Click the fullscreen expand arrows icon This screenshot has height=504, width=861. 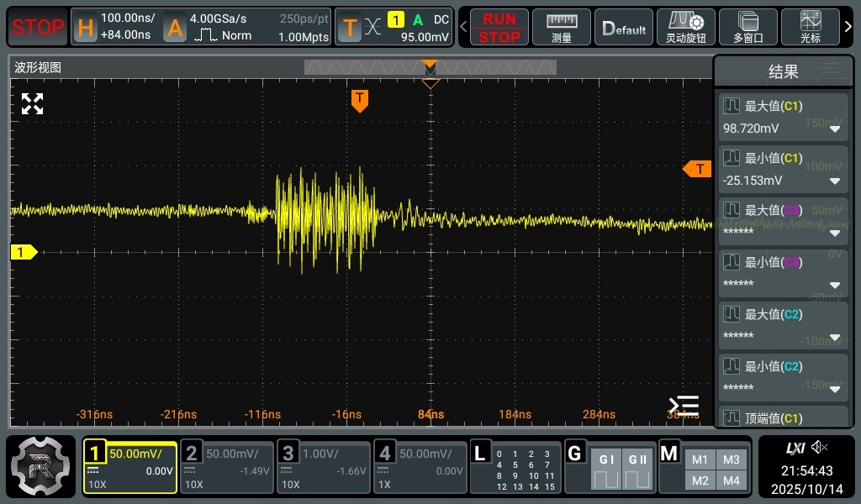click(x=32, y=104)
